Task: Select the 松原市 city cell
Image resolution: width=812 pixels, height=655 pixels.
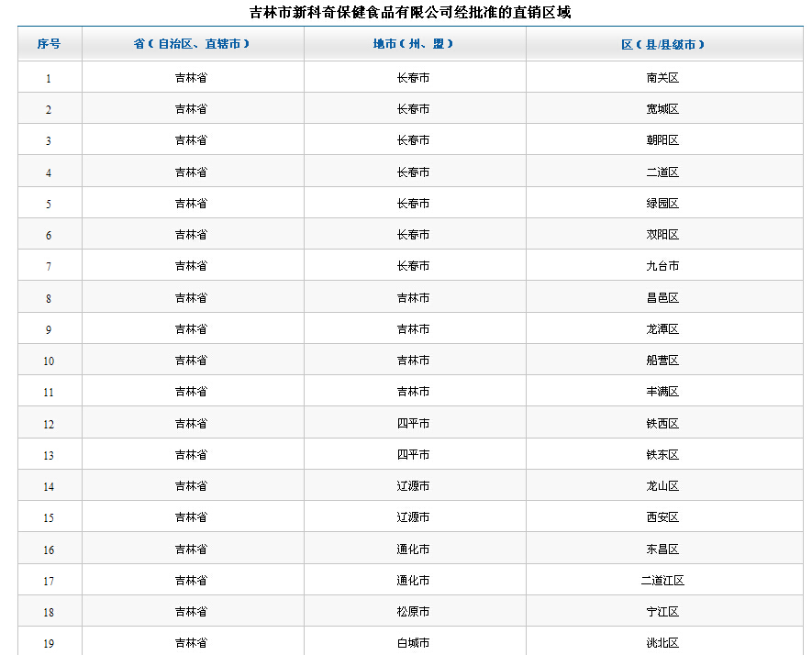Action: click(413, 612)
